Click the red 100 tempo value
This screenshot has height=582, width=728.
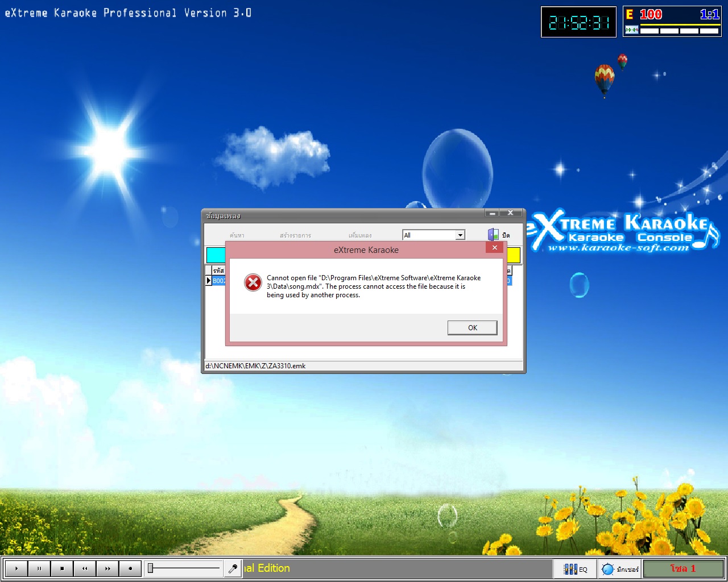(x=651, y=15)
